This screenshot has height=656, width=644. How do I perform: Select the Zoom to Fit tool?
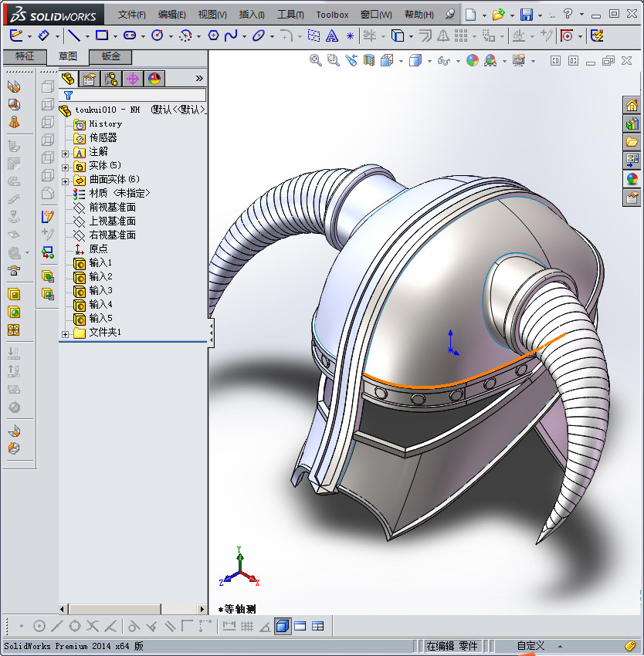(315, 61)
